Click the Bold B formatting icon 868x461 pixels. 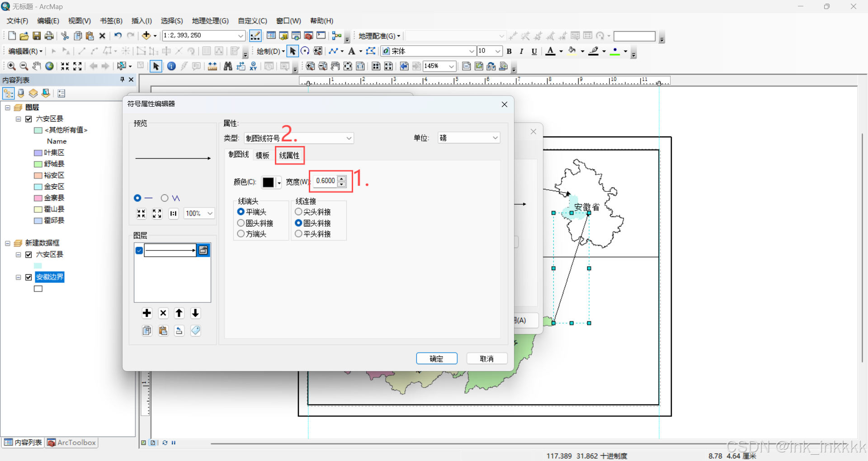(x=509, y=51)
